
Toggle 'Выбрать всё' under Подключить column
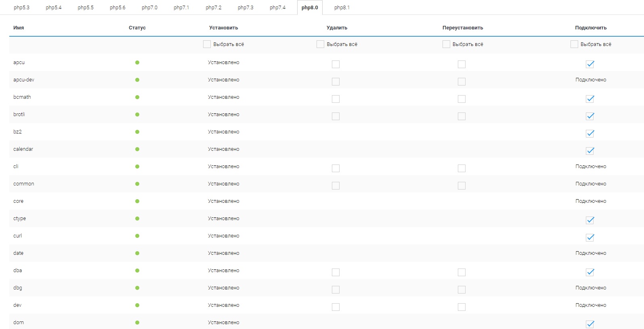coord(574,44)
